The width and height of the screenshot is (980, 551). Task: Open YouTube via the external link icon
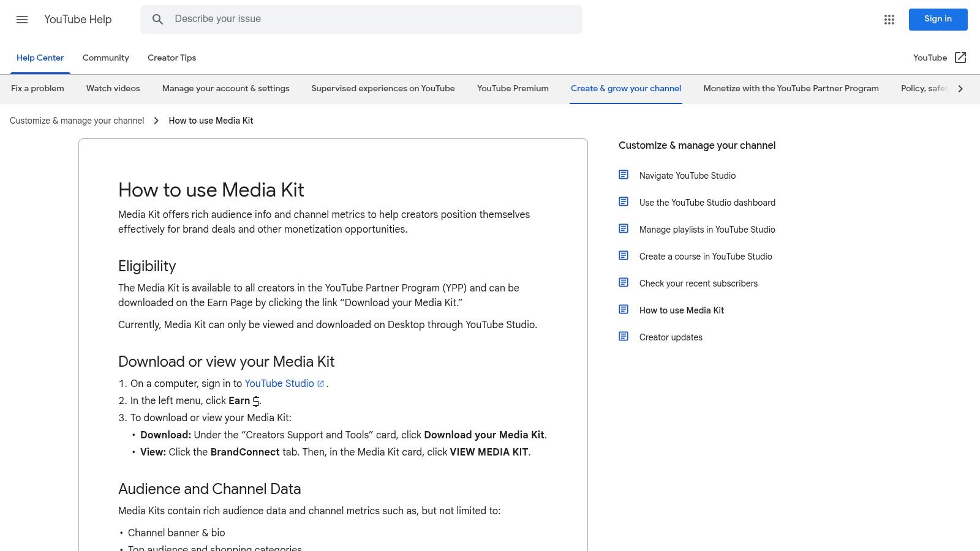960,58
